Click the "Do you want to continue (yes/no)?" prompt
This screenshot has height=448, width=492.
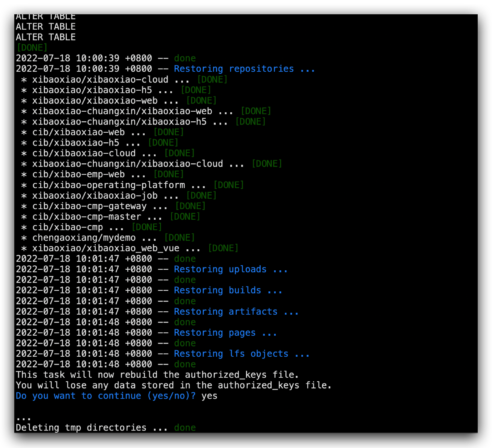[x=106, y=396]
